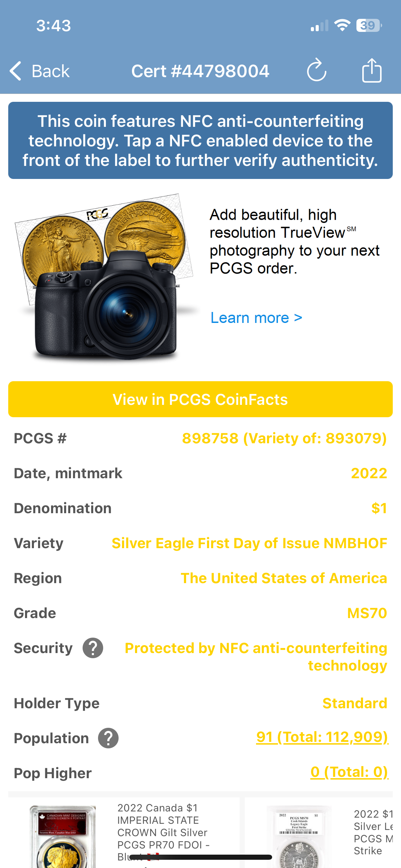
Task: Open the share sheet icon
Action: [x=372, y=70]
